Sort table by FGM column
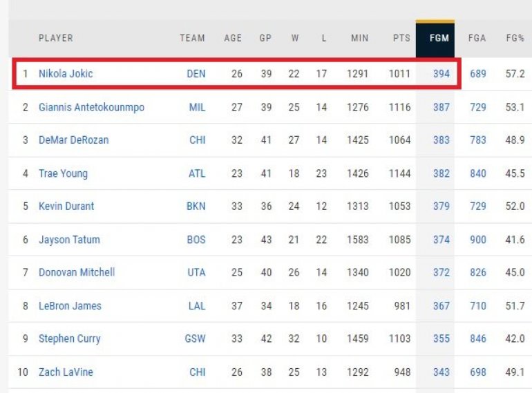Viewport: 532px width, 393px height. coord(439,38)
